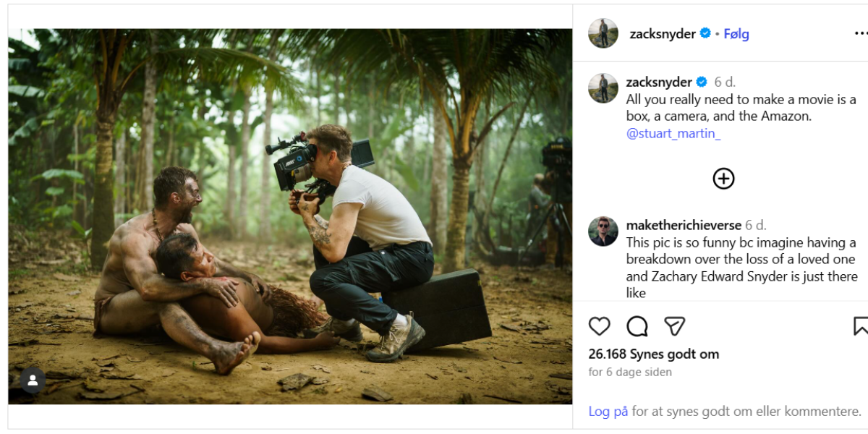Click the plus icon to load more comments
Viewport: 868px width, 434px height.
(x=725, y=177)
